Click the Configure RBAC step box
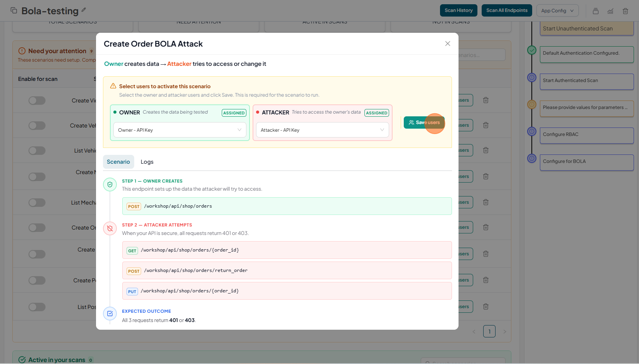The image size is (639, 364). 587,135
